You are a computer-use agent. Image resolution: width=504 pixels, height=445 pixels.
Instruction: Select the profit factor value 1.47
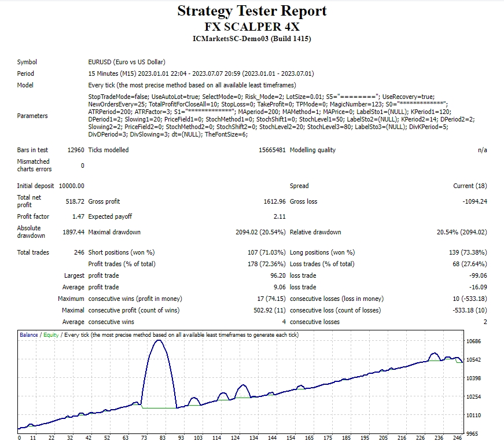coord(78,216)
